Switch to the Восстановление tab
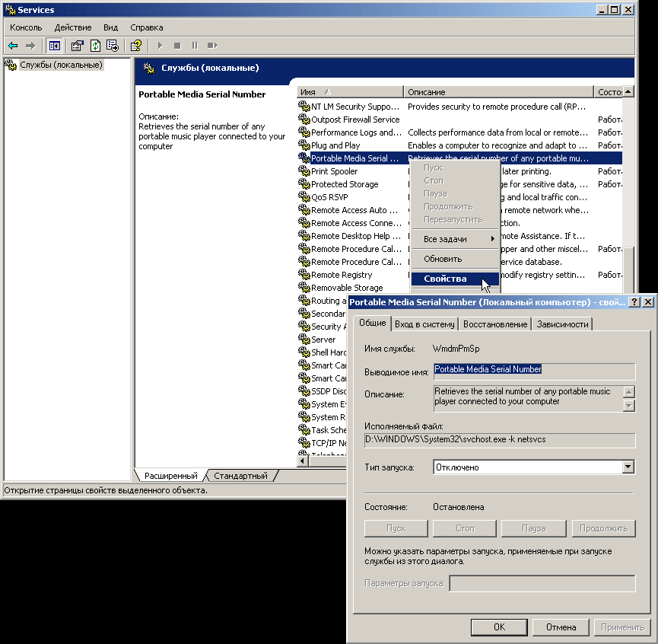 pos(495,324)
